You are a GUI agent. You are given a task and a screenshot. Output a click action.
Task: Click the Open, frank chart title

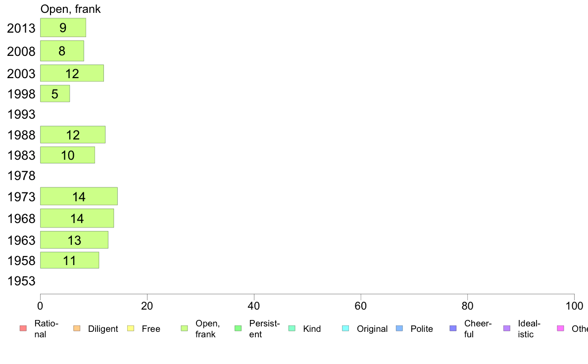pyautogui.click(x=70, y=9)
